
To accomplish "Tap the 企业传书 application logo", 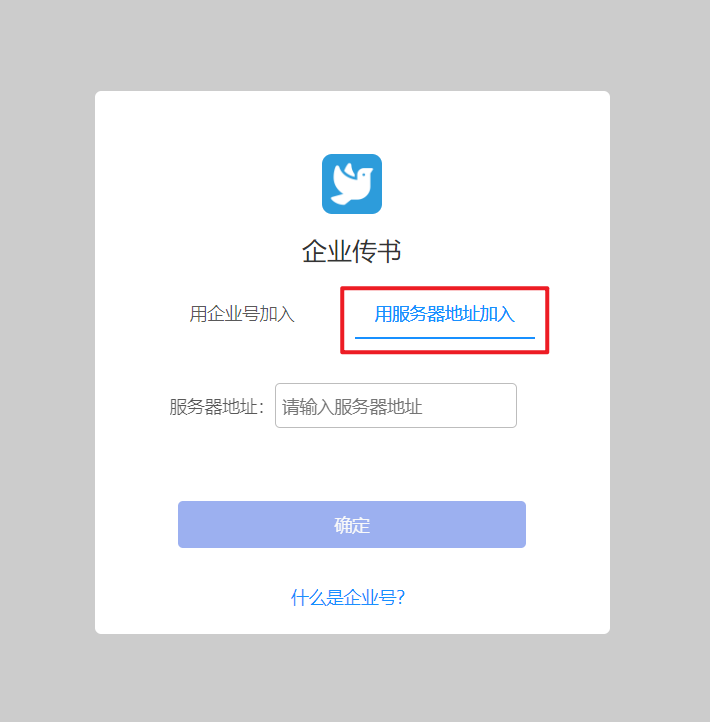I will [352, 184].
